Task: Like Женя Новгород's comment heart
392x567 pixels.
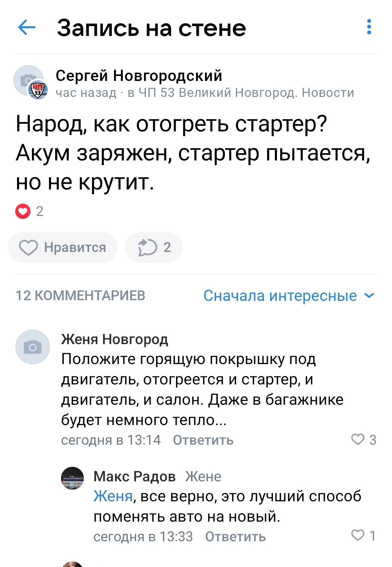Action: point(358,439)
